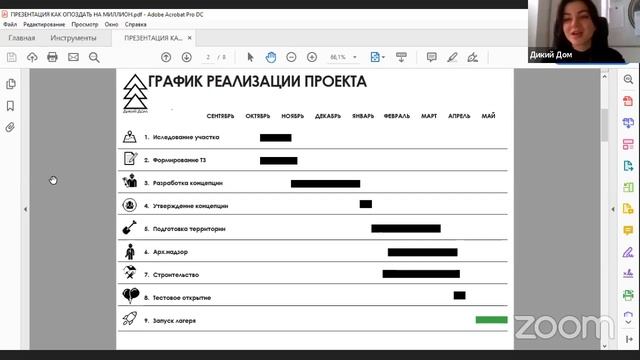Go to previous page arrow
640x360 pixels.
166,57
